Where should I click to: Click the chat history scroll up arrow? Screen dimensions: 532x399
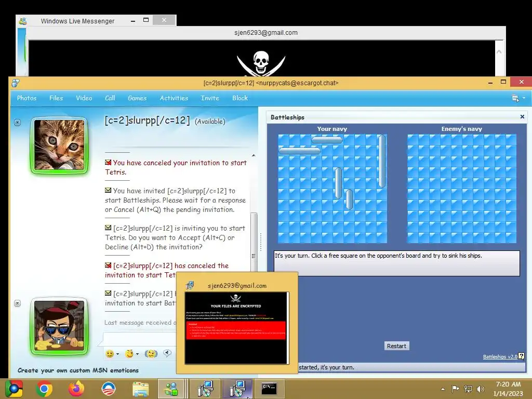(x=254, y=155)
